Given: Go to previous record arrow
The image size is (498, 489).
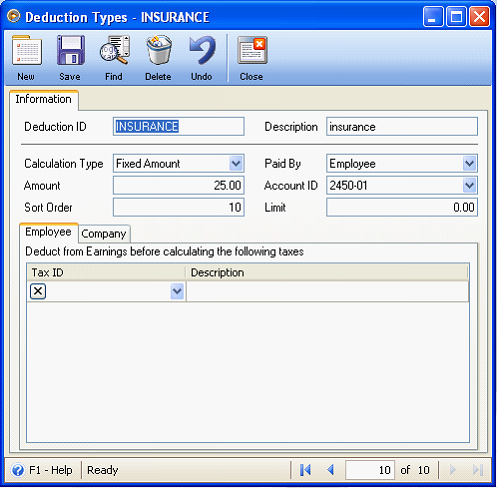Looking at the screenshot, I should pyautogui.click(x=330, y=470).
